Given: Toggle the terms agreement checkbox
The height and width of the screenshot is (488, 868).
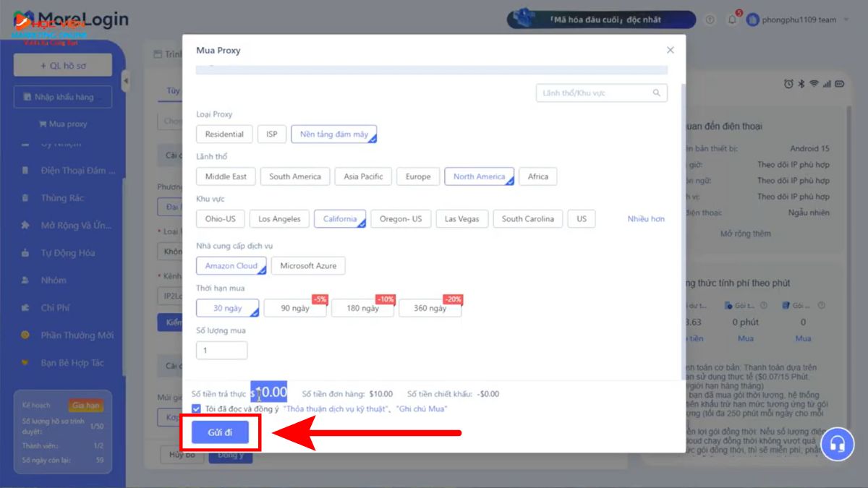Looking at the screenshot, I should [x=197, y=408].
